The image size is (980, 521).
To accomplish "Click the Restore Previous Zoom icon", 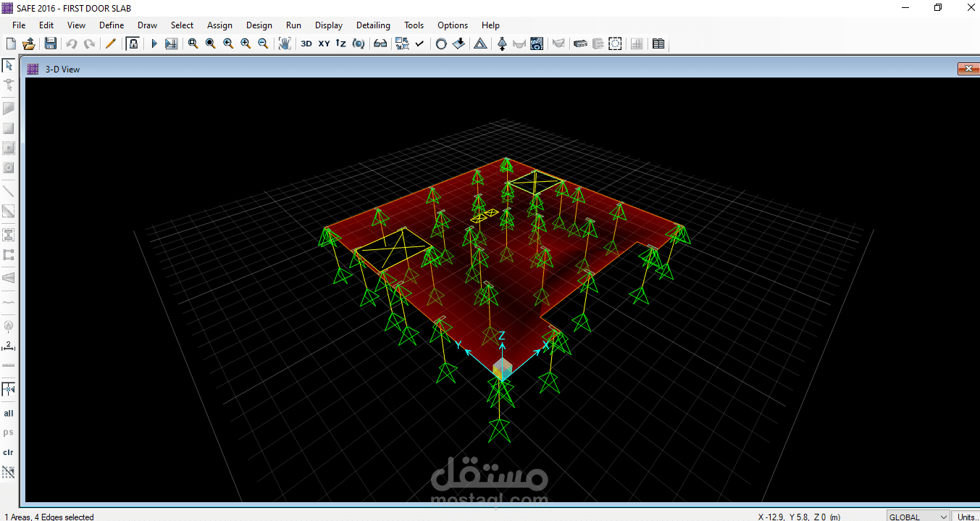I will click(228, 43).
